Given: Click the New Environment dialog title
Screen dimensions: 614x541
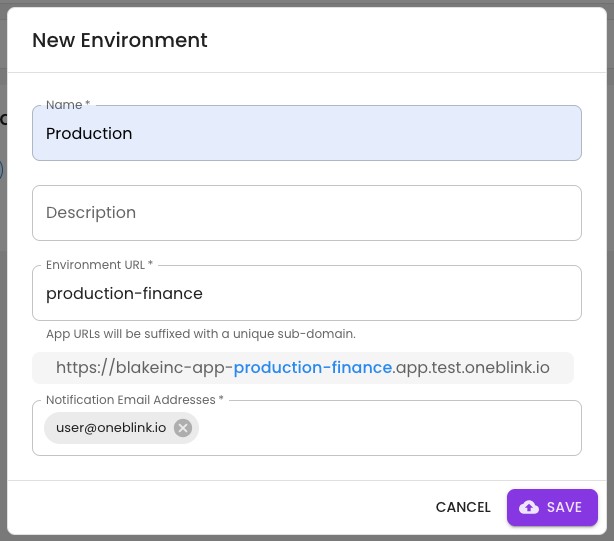Looking at the screenshot, I should pos(120,40).
